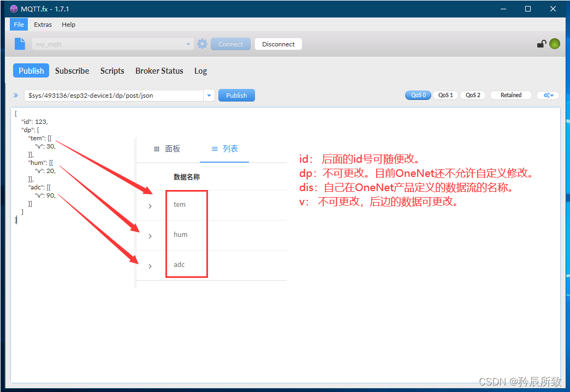This screenshot has height=392, width=570.
Task: Switch to the Scripts tab
Action: tap(112, 70)
